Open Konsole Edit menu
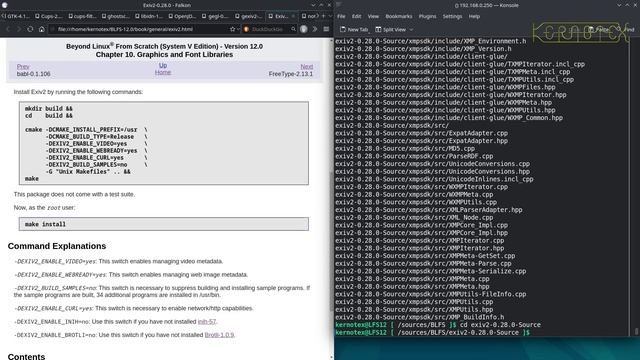This screenshot has width=640, height=360. [356, 17]
